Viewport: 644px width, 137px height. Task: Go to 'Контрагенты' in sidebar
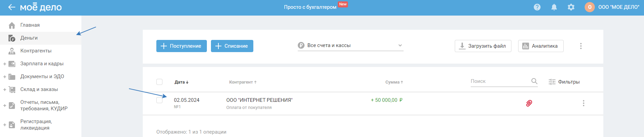click(36, 51)
